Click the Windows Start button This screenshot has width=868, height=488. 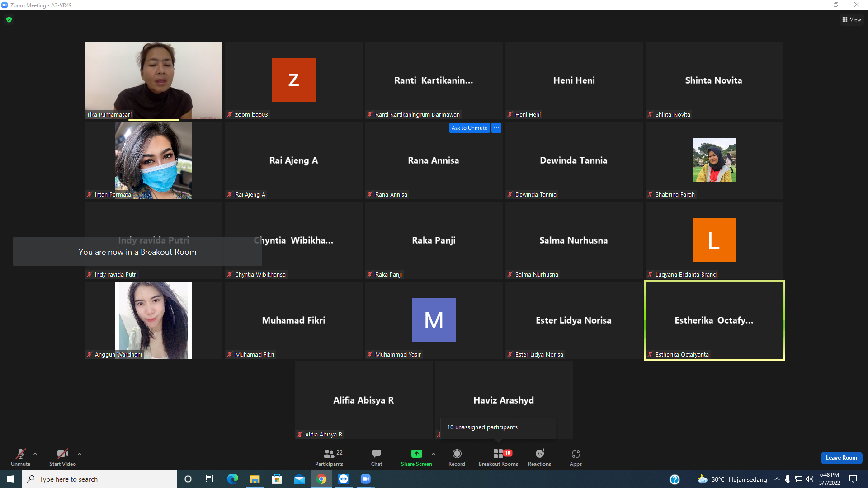click(11, 479)
